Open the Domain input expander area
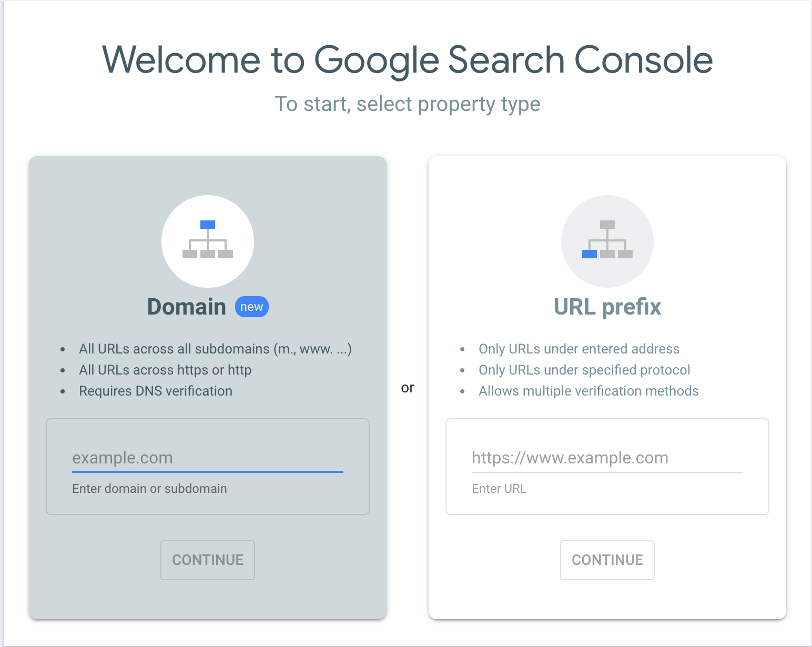812x647 pixels. pos(207,466)
